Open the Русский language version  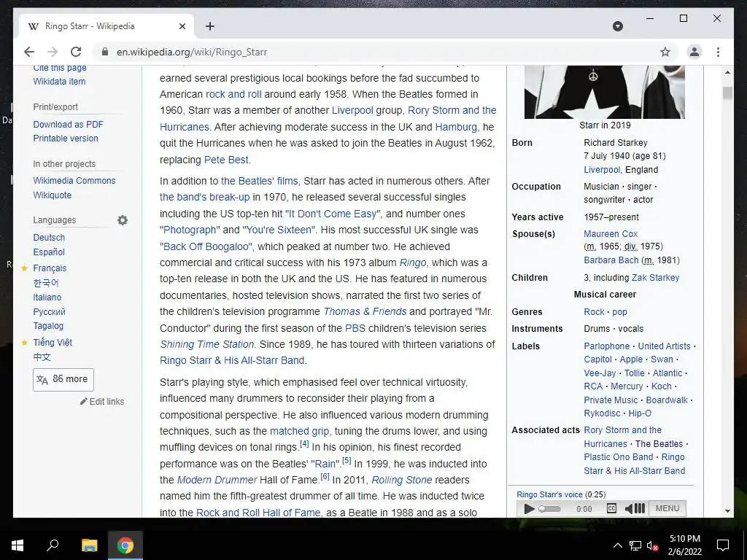(49, 312)
